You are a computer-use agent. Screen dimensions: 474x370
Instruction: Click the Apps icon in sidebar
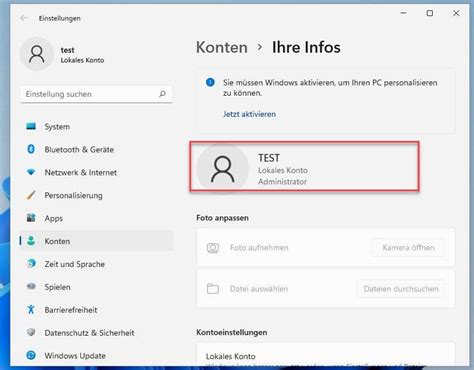[31, 218]
